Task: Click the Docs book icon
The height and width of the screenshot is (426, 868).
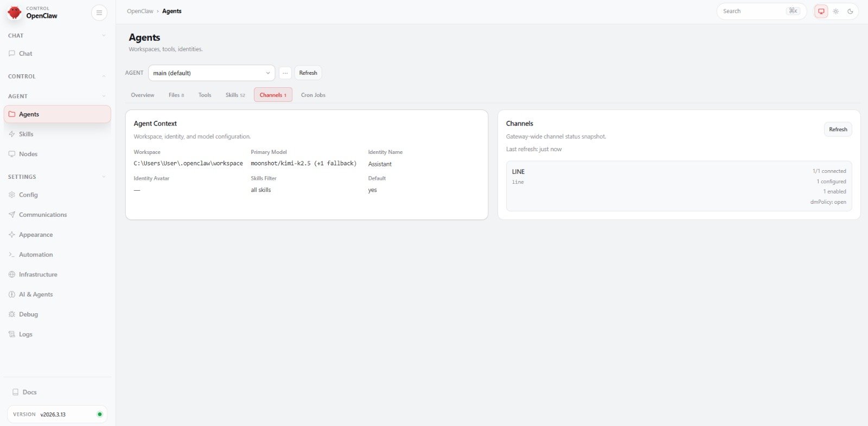Action: [x=16, y=392]
